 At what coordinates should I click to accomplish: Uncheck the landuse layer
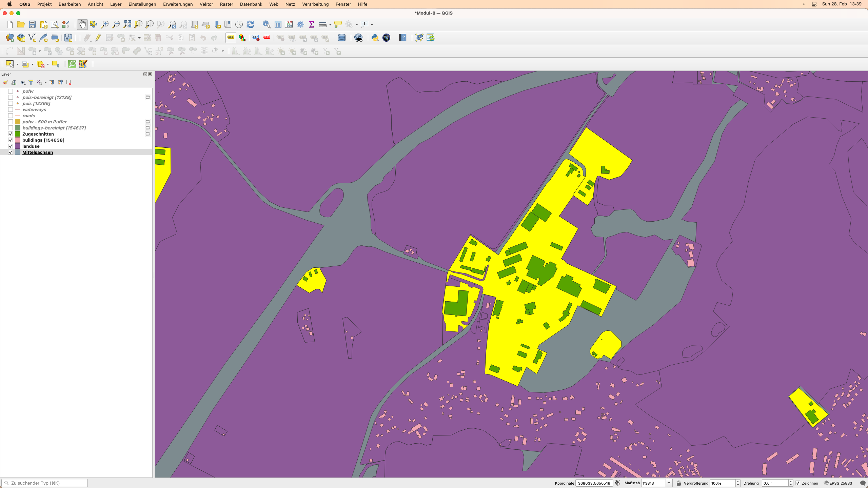[x=11, y=146]
